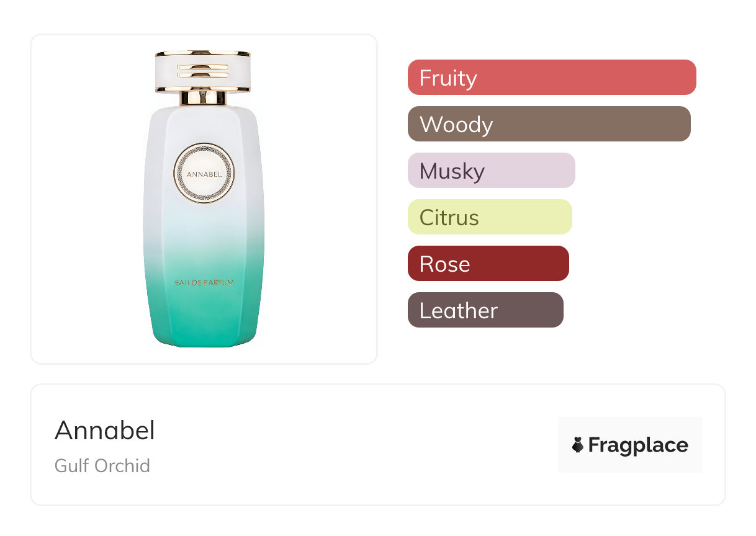This screenshot has width=756, height=536.
Task: Click the dark red Rose accord bar
Action: [488, 264]
